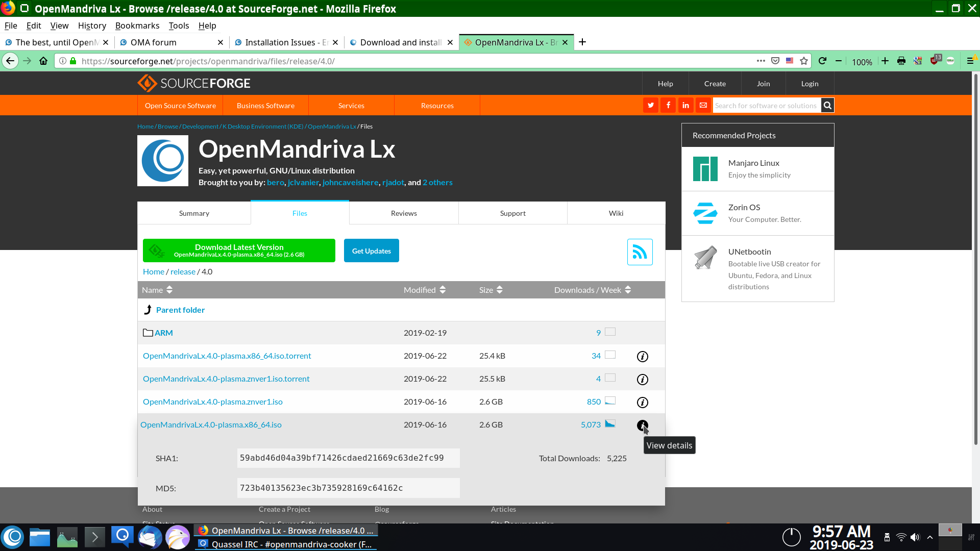The width and height of the screenshot is (980, 551).
Task: Close the Download and install tab
Action: tap(450, 42)
